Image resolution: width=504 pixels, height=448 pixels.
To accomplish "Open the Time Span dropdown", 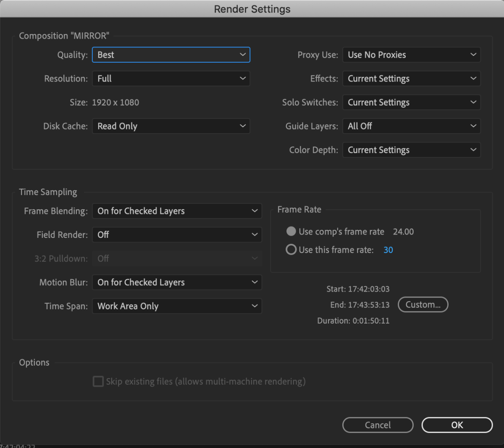I will pyautogui.click(x=177, y=306).
